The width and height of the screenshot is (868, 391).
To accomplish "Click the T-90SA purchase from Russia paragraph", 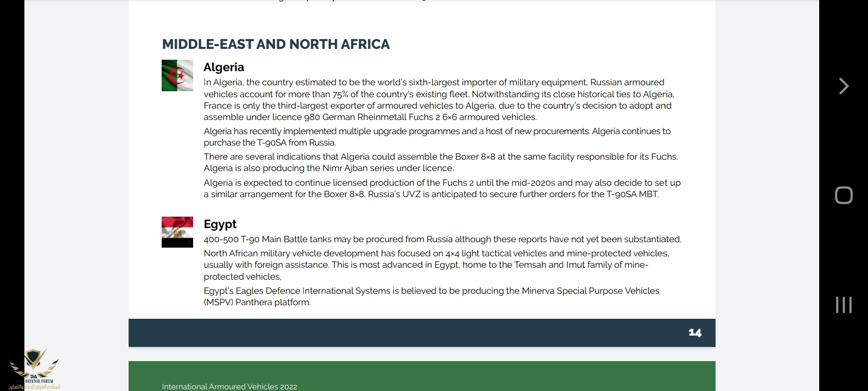I will [437, 137].
